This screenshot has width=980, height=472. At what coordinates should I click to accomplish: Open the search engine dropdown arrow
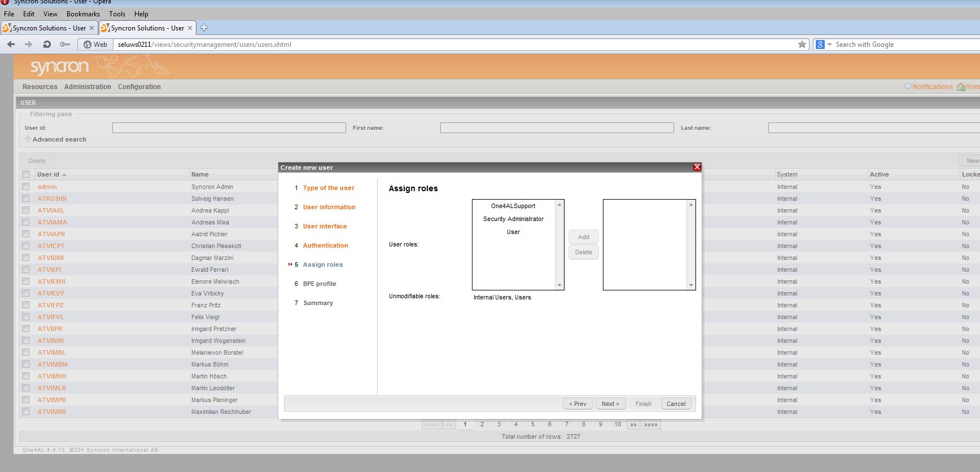point(829,45)
